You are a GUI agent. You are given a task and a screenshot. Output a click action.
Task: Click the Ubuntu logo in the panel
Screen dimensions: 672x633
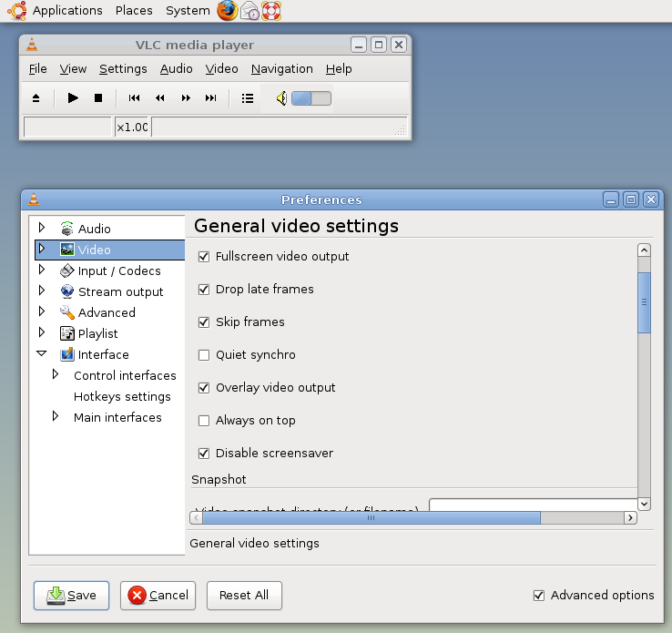pos(17,11)
